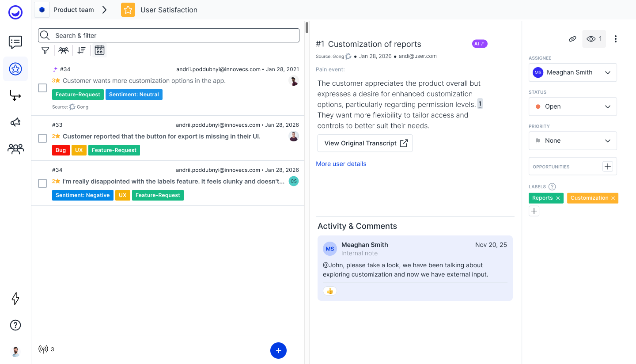
Task: Open the Status dropdown showing Open
Action: click(x=572, y=106)
